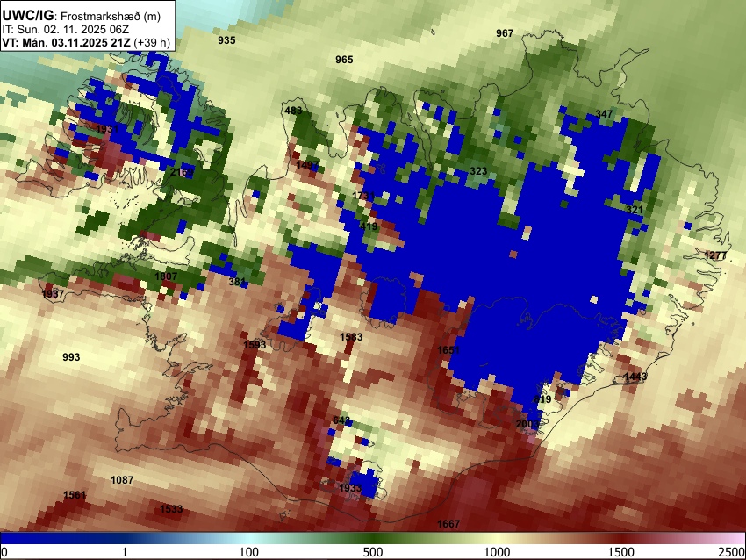
Task: Click the map value label 1087
Action: click(122, 480)
